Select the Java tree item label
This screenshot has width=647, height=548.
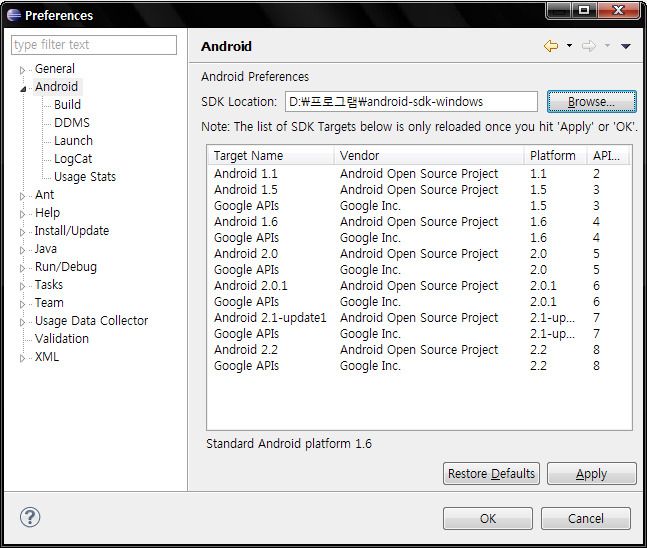pos(46,248)
